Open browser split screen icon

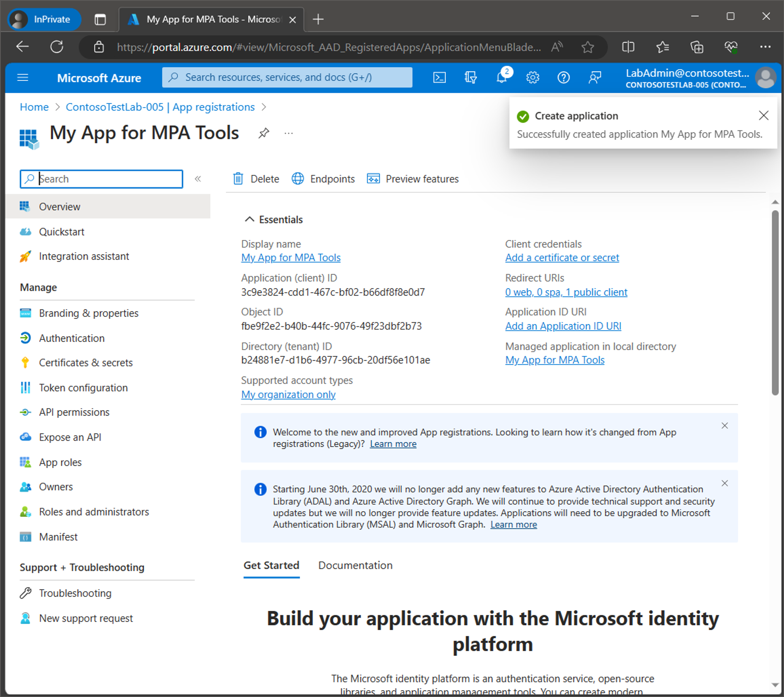coord(628,47)
